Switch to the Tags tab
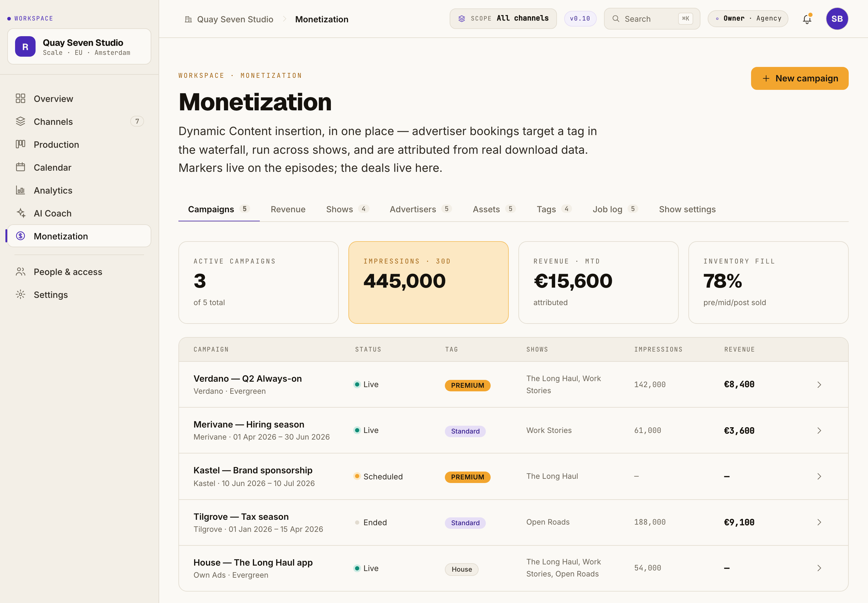 554,209
